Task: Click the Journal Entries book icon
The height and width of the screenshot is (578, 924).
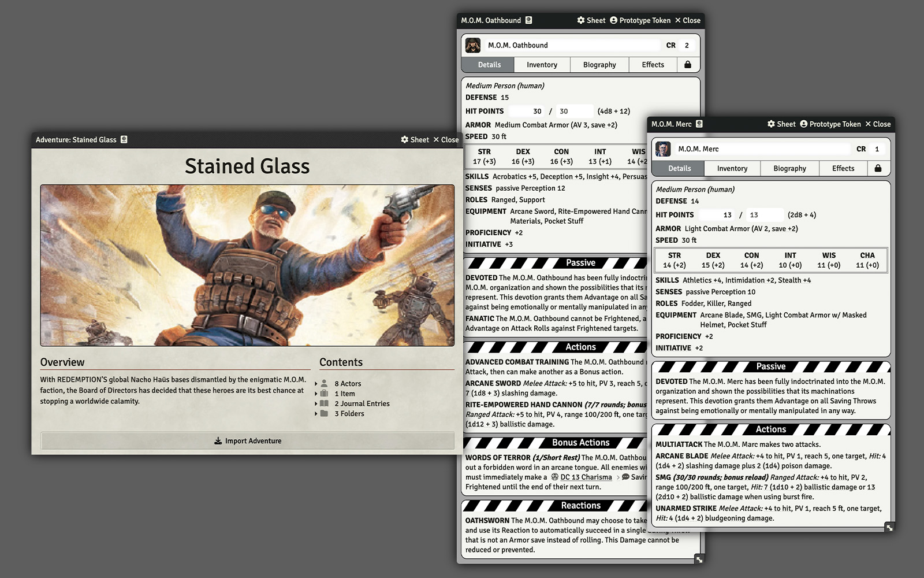Action: click(324, 403)
